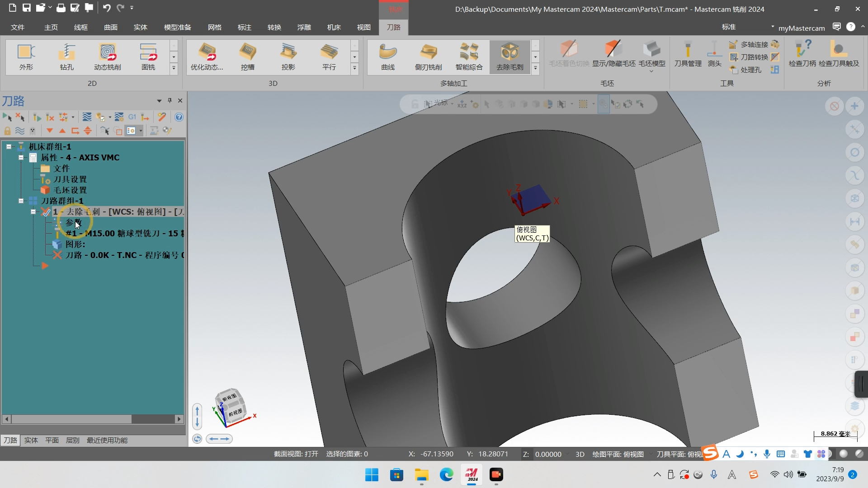Switch to the 实体 manager tab
Screen dimensions: 868x488
pos(31,440)
